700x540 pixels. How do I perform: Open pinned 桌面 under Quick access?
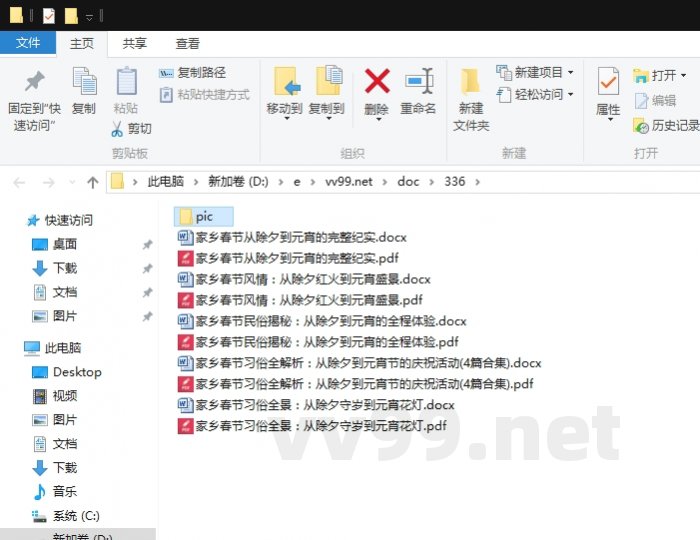55,244
